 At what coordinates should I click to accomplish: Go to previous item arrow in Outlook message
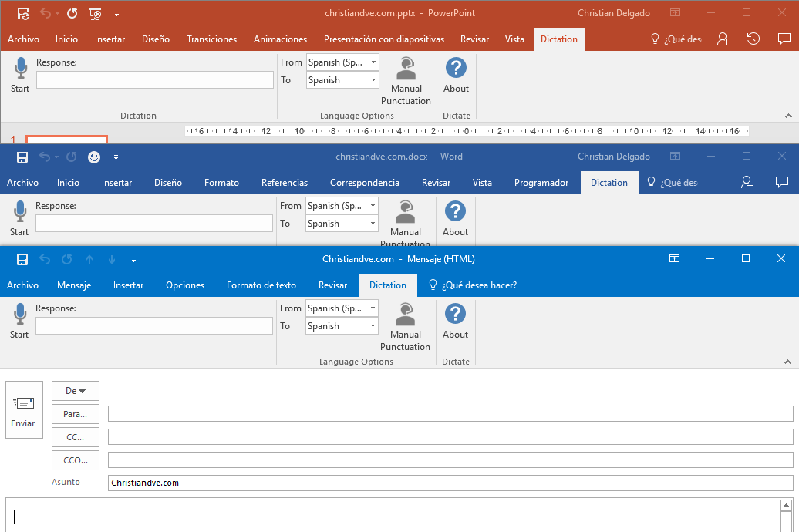coord(89,259)
